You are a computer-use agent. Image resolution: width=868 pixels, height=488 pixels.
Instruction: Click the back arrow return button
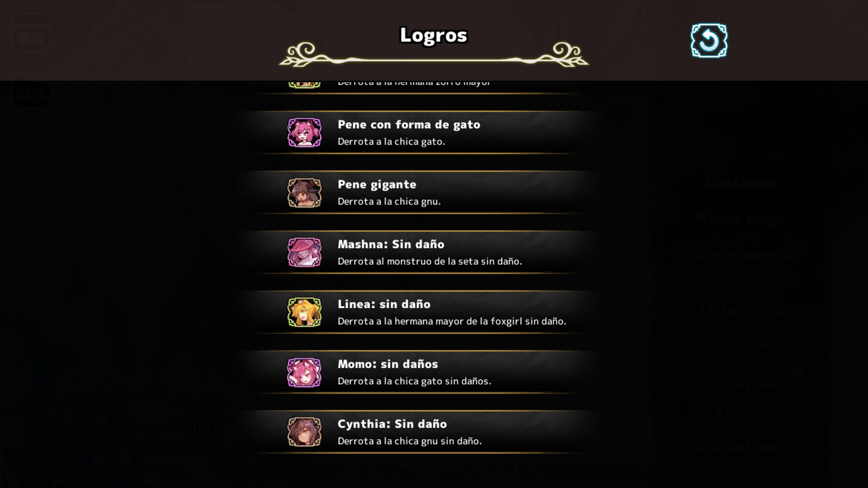click(x=709, y=41)
